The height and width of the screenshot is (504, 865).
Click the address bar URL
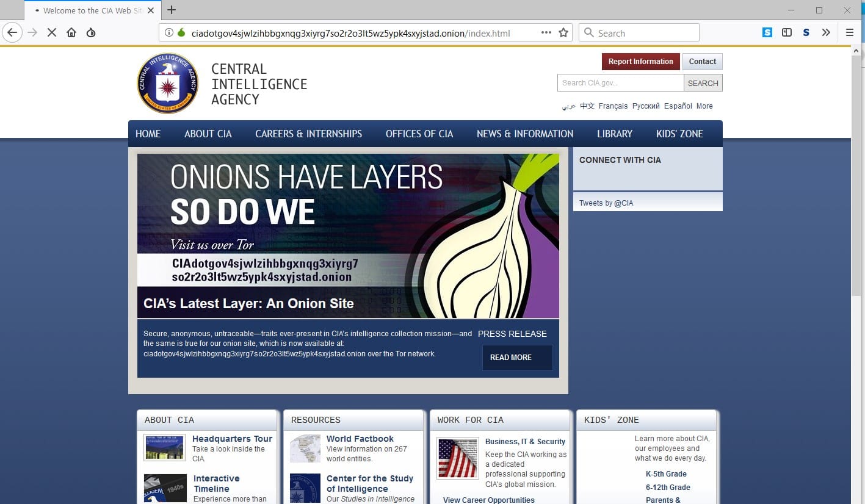pyautogui.click(x=350, y=33)
